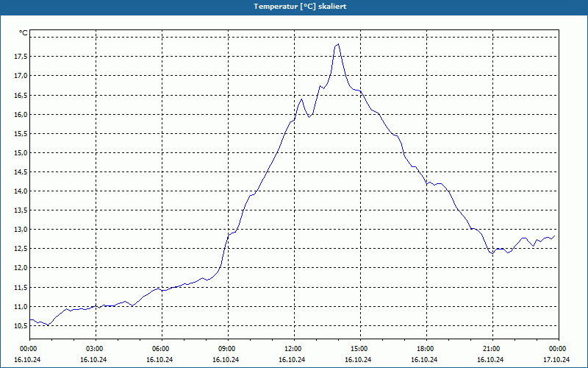Click the 14,0 y-axis label
Viewport: 588px width, 368px height.
point(20,191)
